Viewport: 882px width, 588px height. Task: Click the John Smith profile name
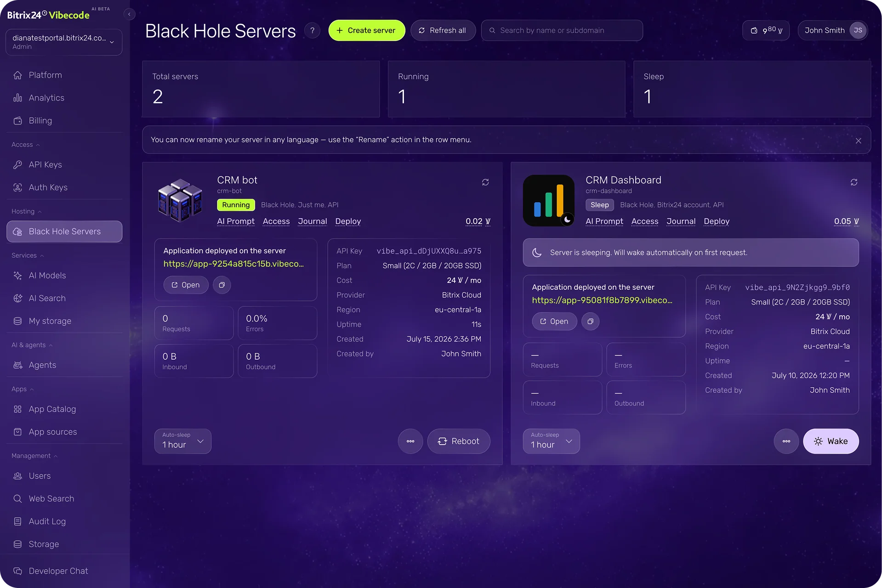click(x=825, y=30)
